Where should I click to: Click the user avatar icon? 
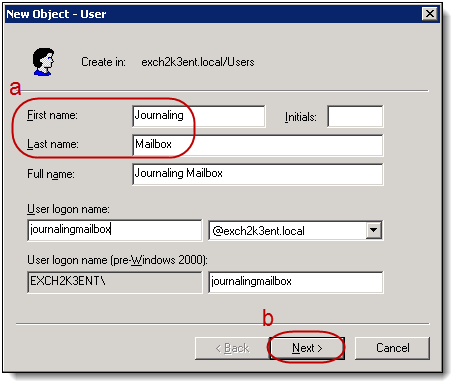[x=43, y=62]
